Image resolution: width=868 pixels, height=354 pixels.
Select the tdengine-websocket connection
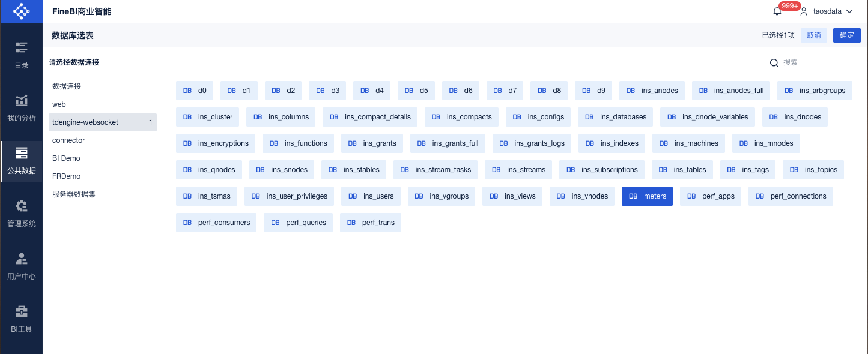102,122
